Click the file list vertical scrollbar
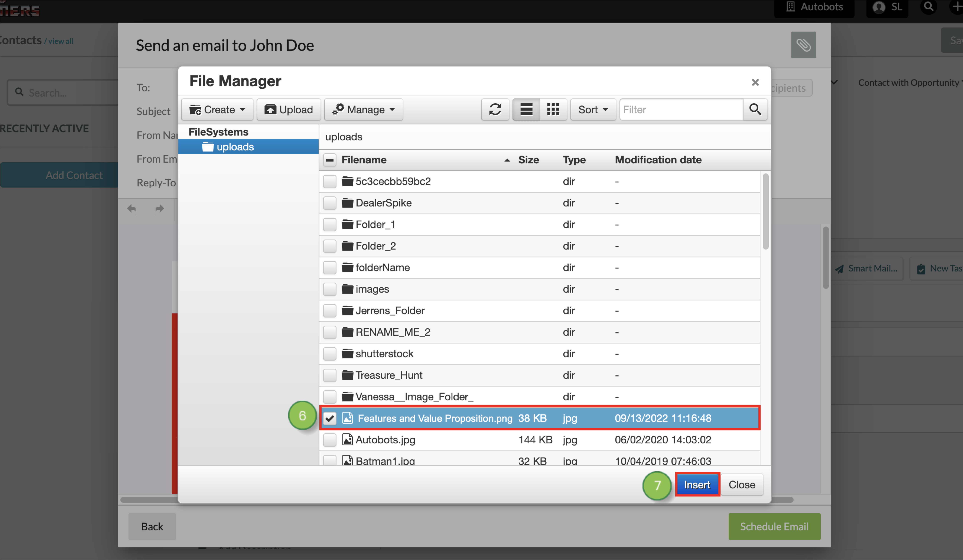963x560 pixels. click(765, 212)
